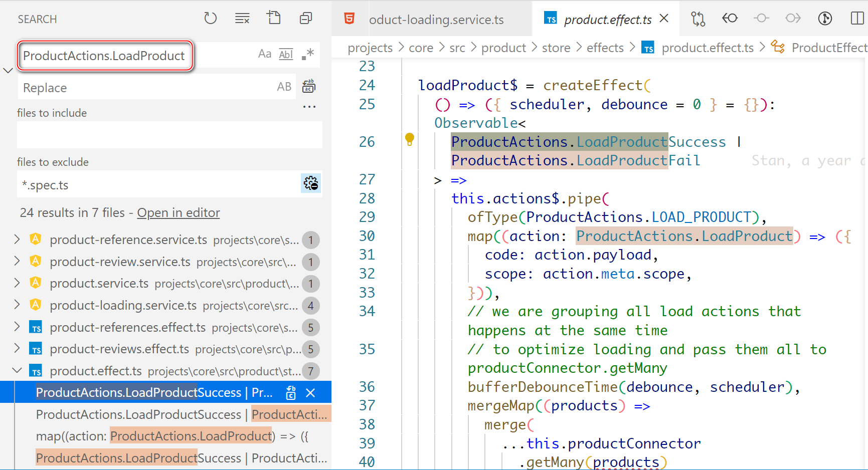Screen dimensions: 868x470
Task: Expand product-loading.service.ts results
Action: [17, 305]
